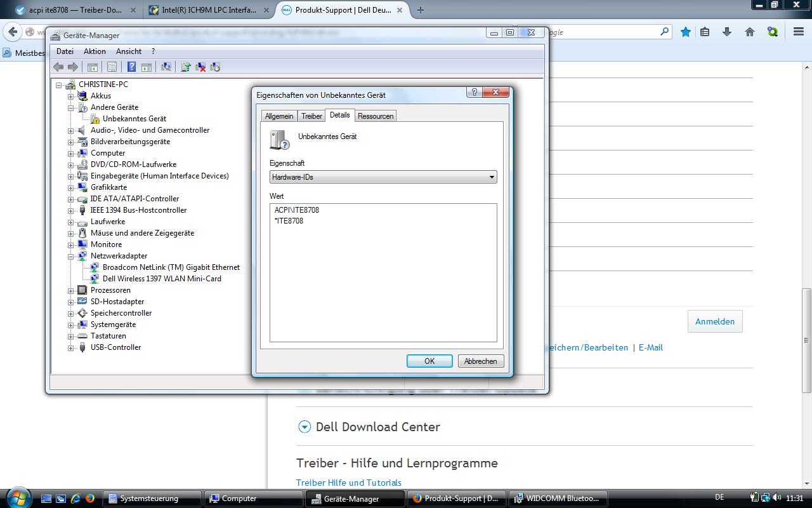
Task: Open a new Firefox tab
Action: (420, 10)
